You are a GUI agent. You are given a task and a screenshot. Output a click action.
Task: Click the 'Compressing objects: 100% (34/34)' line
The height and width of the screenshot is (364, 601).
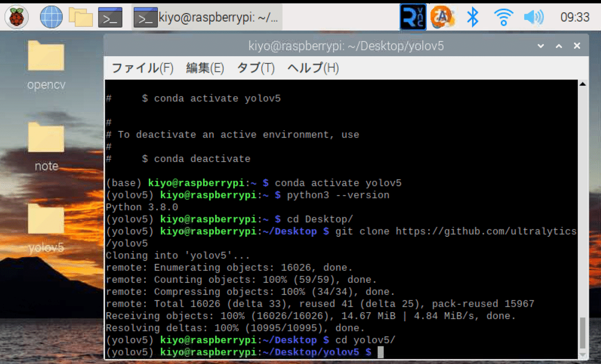coord(250,292)
